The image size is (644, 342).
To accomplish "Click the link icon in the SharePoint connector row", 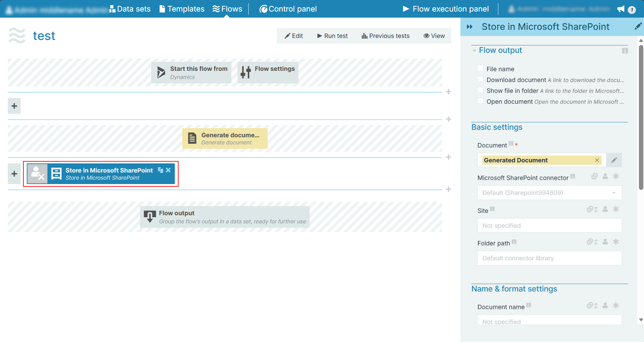I will [595, 176].
